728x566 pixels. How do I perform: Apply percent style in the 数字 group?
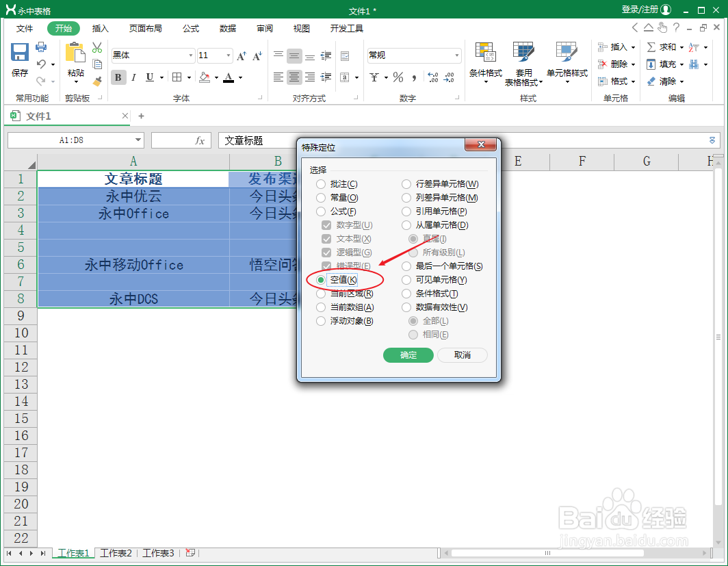(x=398, y=77)
